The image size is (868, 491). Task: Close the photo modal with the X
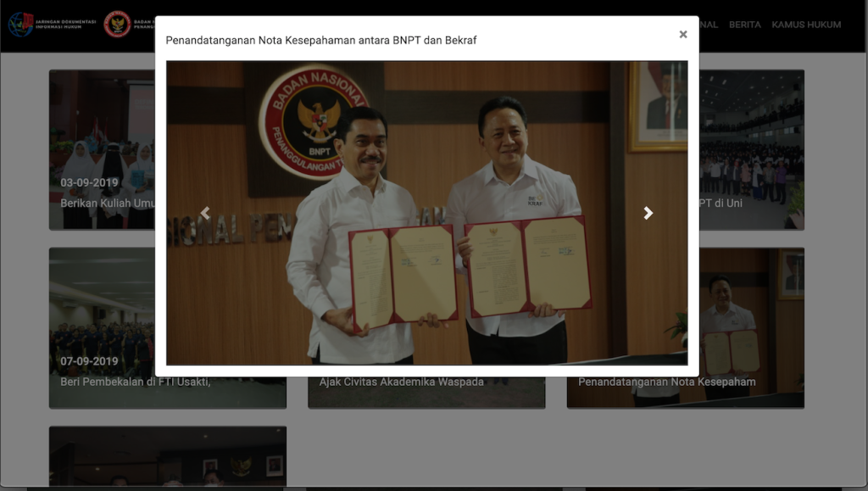683,34
